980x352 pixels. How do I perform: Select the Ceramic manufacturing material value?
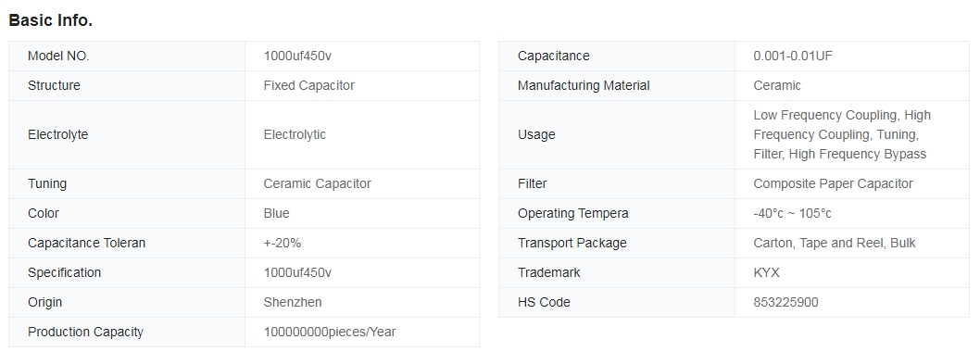[x=777, y=85]
